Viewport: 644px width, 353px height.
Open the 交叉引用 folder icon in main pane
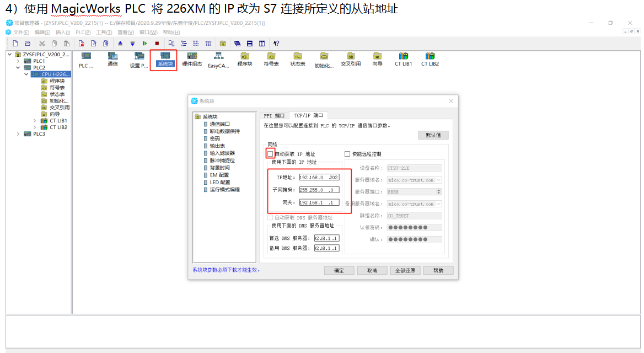(351, 59)
